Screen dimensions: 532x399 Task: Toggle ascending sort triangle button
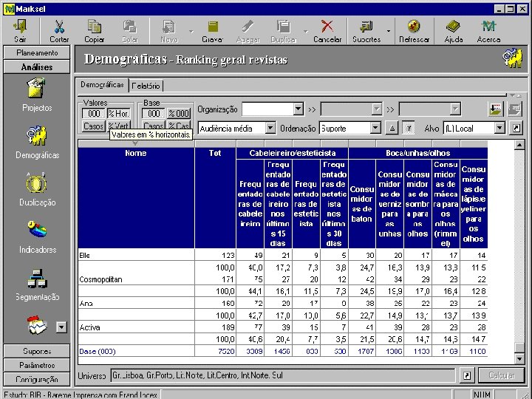click(x=392, y=129)
